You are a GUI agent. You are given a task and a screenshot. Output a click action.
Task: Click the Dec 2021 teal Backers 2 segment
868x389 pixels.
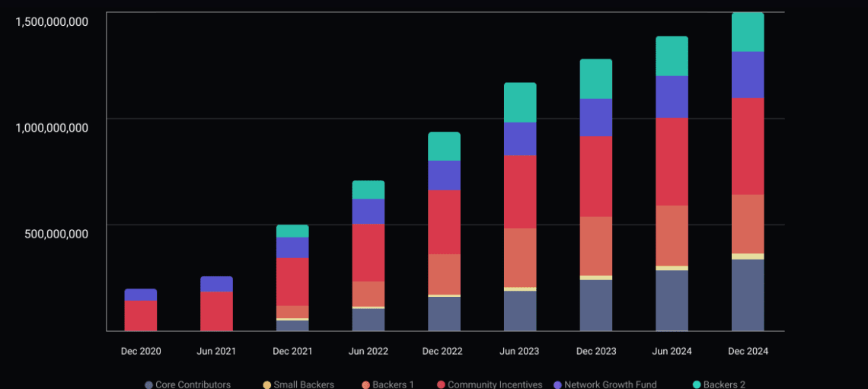click(292, 231)
